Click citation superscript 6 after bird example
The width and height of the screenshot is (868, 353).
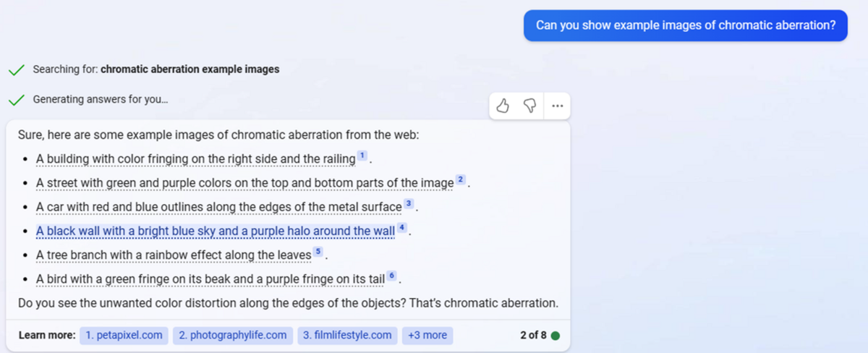coord(391,276)
